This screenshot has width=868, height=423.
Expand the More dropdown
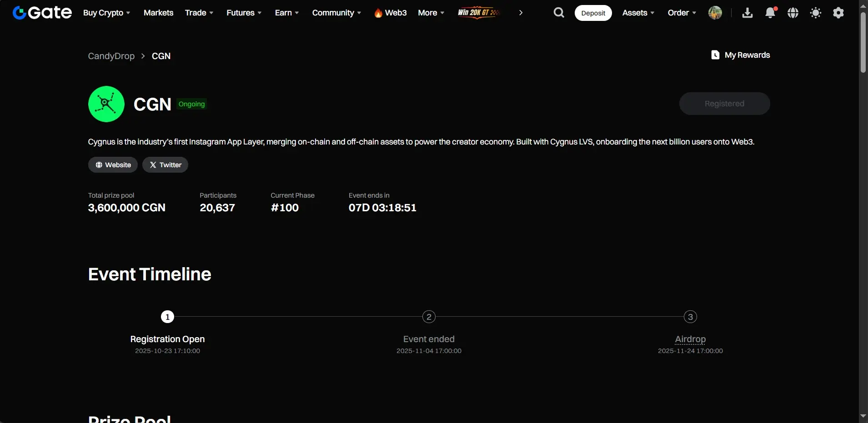(431, 13)
